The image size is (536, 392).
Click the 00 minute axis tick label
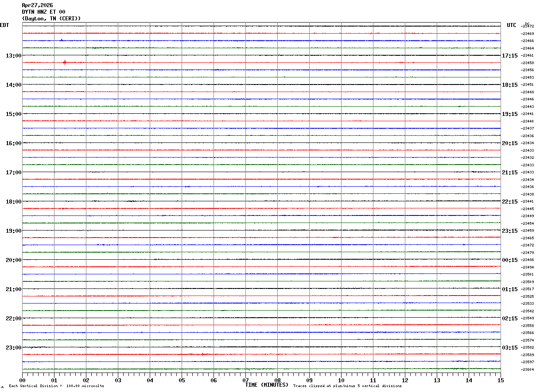coord(22,380)
